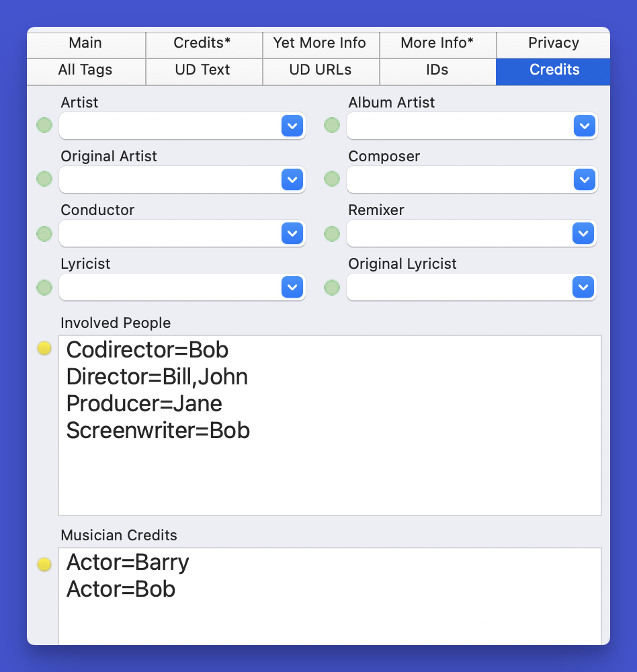Open the Composer dropdown list
The image size is (637, 672).
(584, 179)
